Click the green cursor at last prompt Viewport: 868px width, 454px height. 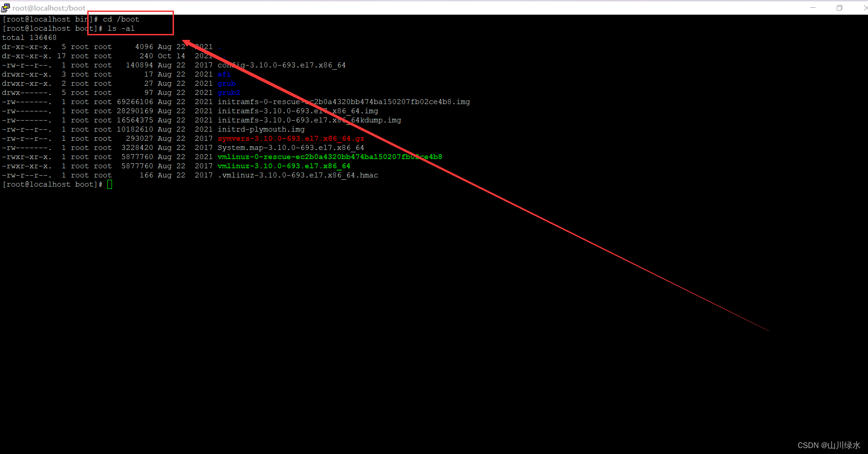[110, 184]
